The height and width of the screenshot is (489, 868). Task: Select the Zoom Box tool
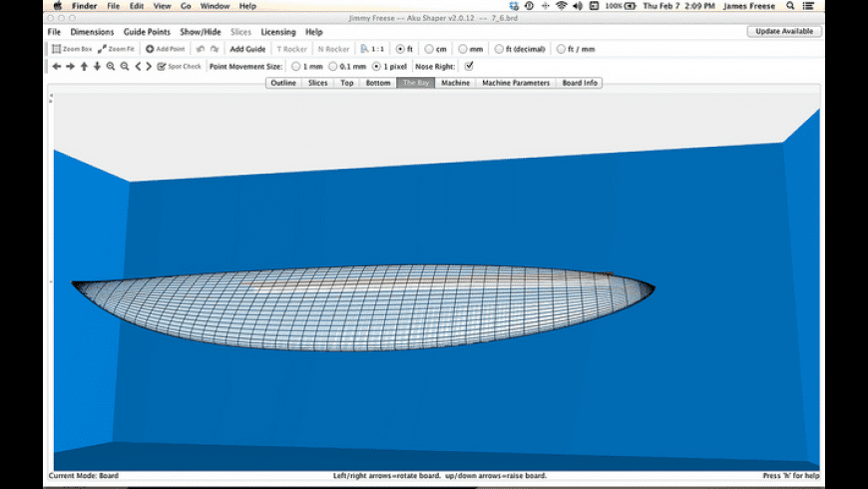(x=72, y=49)
